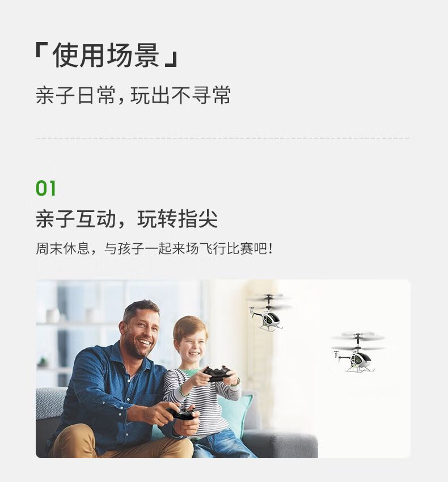448x482 pixels.
Task: Click the opening bracket 「 before 使用场景
Action: (x=39, y=50)
